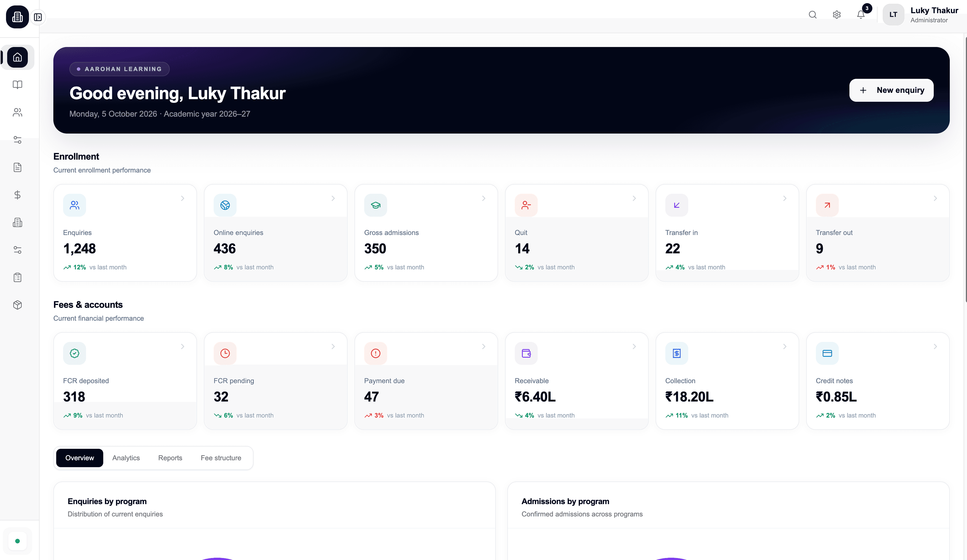Click the Collection receipt icon

pyautogui.click(x=676, y=353)
